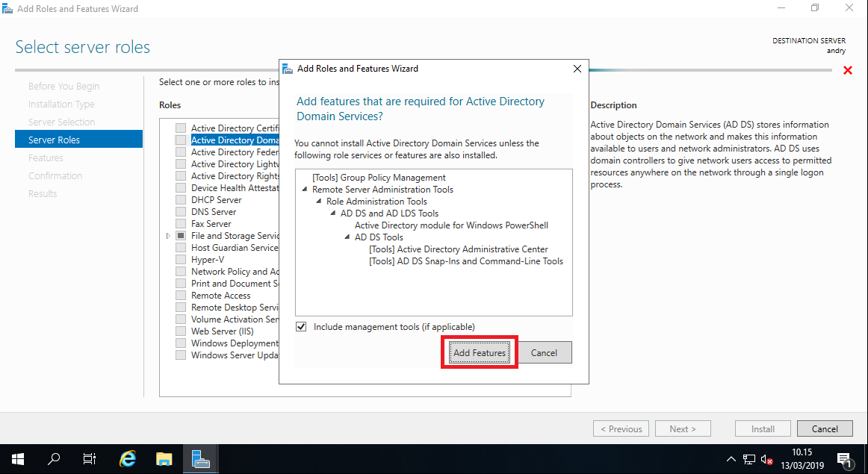This screenshot has width=868, height=474.
Task: Collapse Remote Server Administration Tools node
Action: [x=305, y=189]
